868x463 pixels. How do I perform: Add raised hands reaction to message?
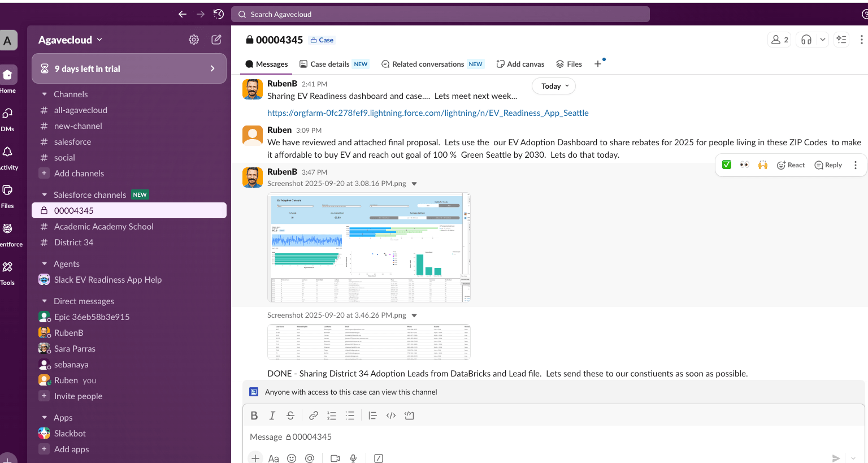(763, 165)
